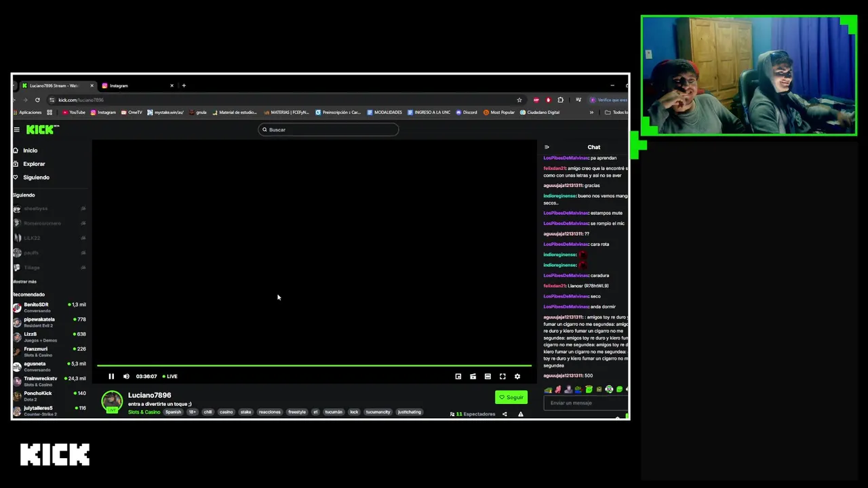
Task: Open LizzB recommended channel
Action: pos(50,337)
